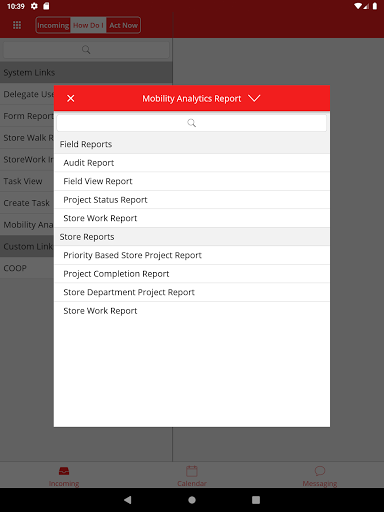Expand the Mobility Analytics Report chevron dropdown
This screenshot has height=512, width=384.
(254, 98)
